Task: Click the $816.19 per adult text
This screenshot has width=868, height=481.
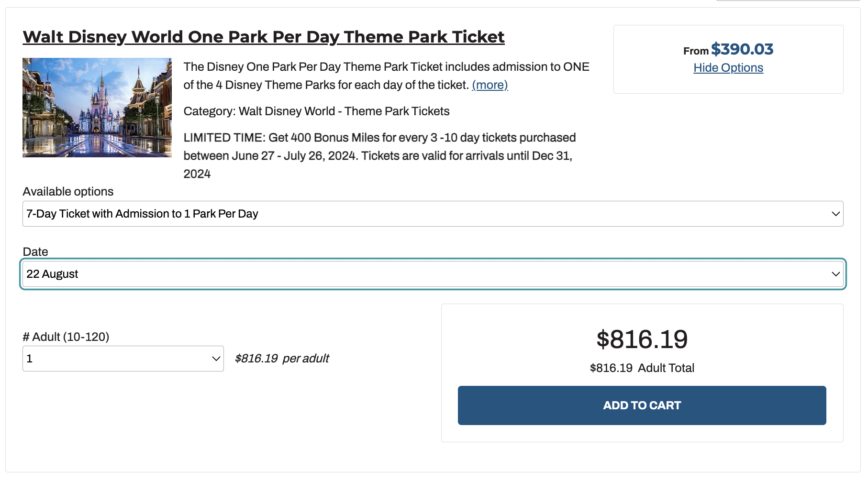Action: tap(282, 359)
